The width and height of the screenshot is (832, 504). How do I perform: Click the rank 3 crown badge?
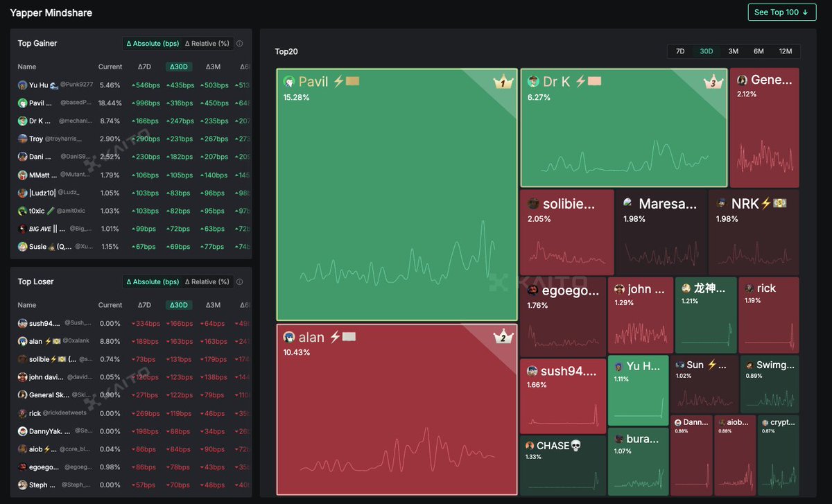coord(713,82)
